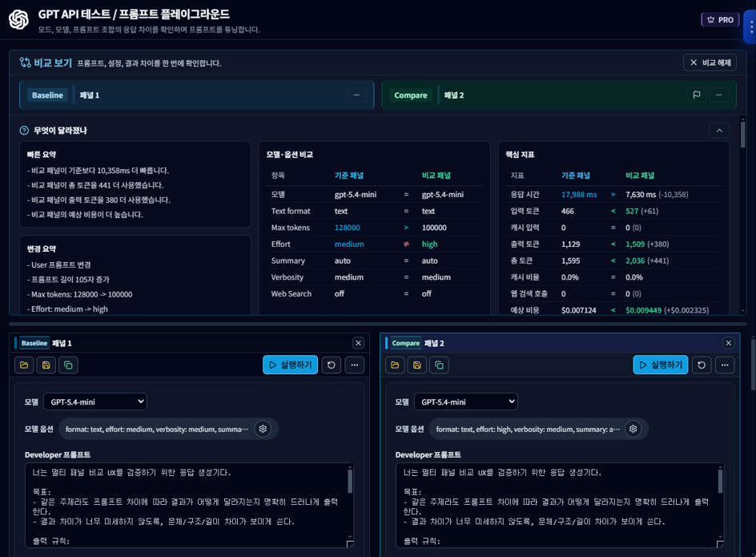Click the PRO badge
This screenshot has height=557, width=756.
coord(720,20)
